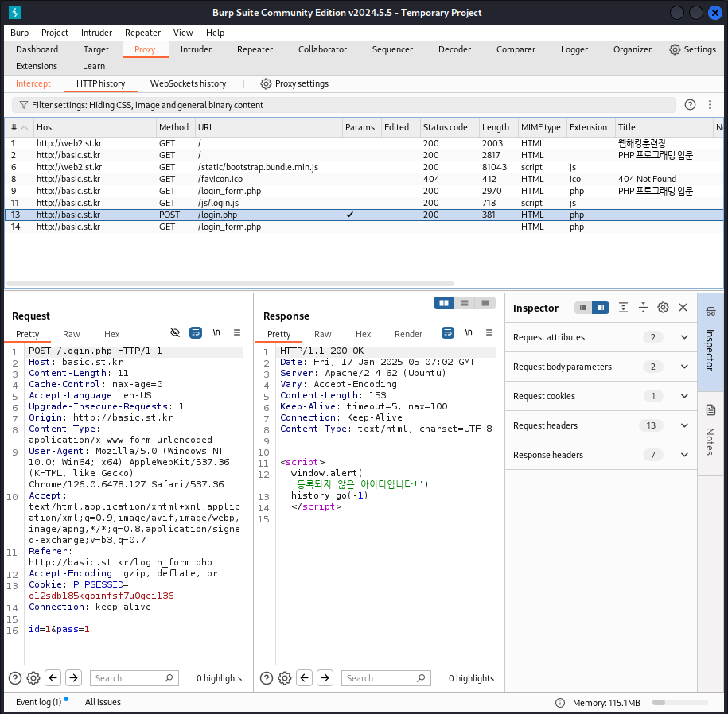This screenshot has width=728, height=714.
Task: Open the three-dot menu beside the filter bar
Action: click(710, 105)
